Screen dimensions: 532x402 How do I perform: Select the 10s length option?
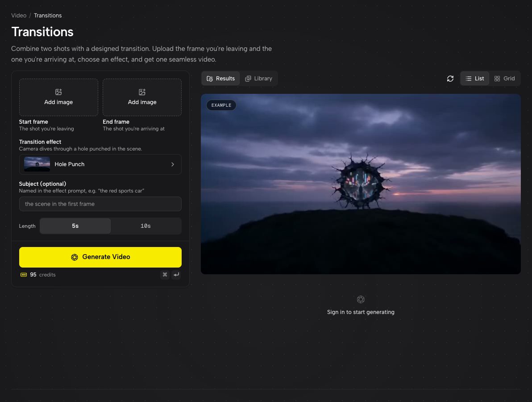pos(145,226)
